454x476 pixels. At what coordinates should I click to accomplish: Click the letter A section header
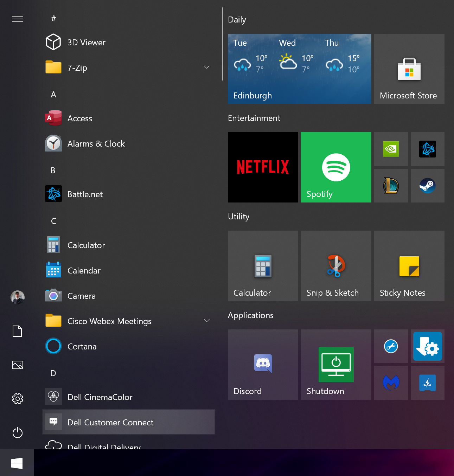pyautogui.click(x=53, y=95)
